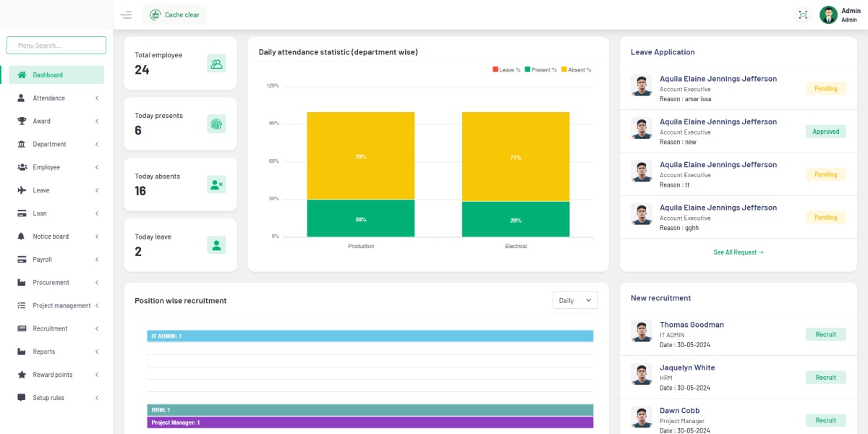Viewport: 868px width, 434px height.
Task: Open the Reports menu item
Action: point(56,352)
